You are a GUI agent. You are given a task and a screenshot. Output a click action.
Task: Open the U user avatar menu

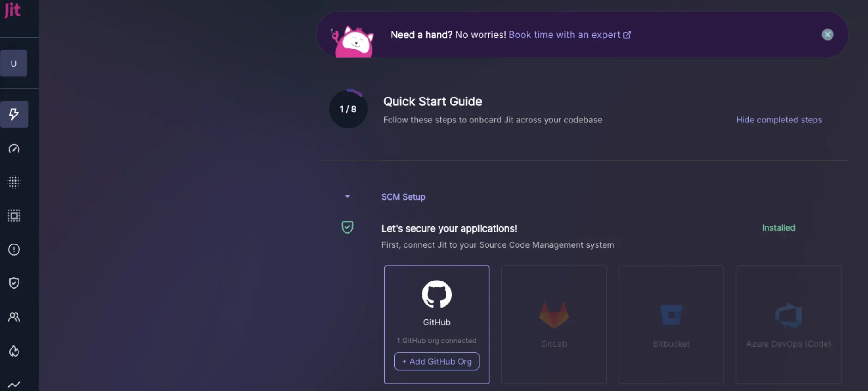14,63
